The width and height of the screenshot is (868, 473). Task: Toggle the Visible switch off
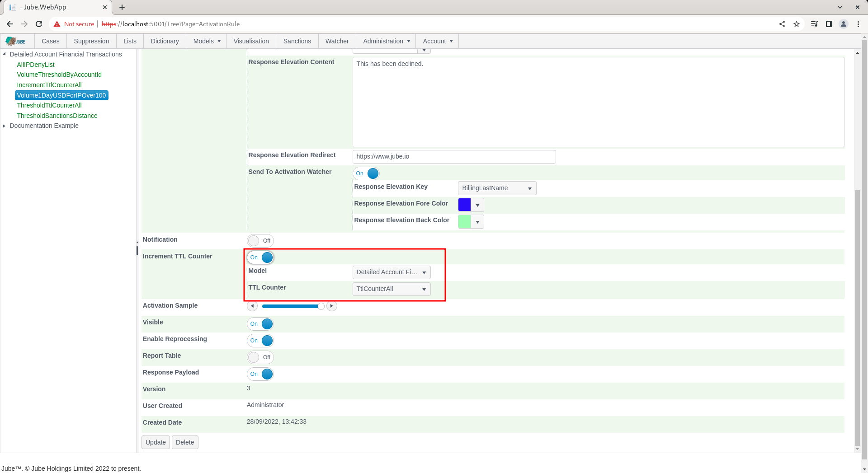[260, 324]
